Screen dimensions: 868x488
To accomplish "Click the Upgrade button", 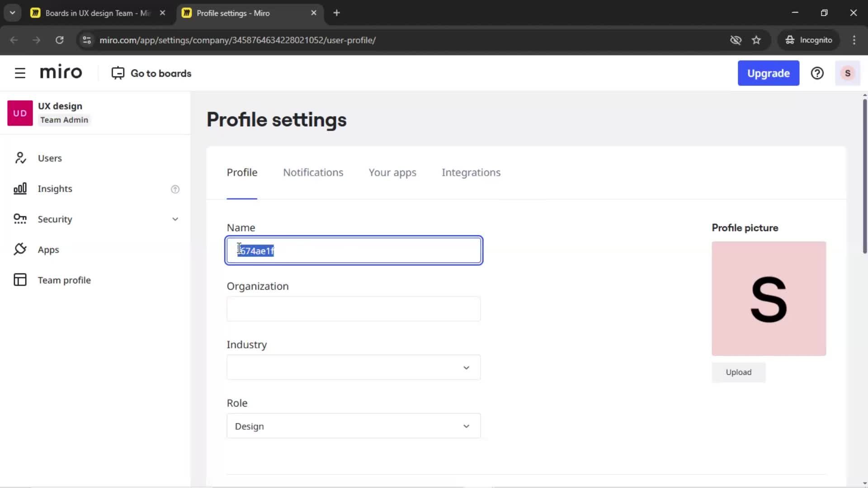I will click(768, 73).
